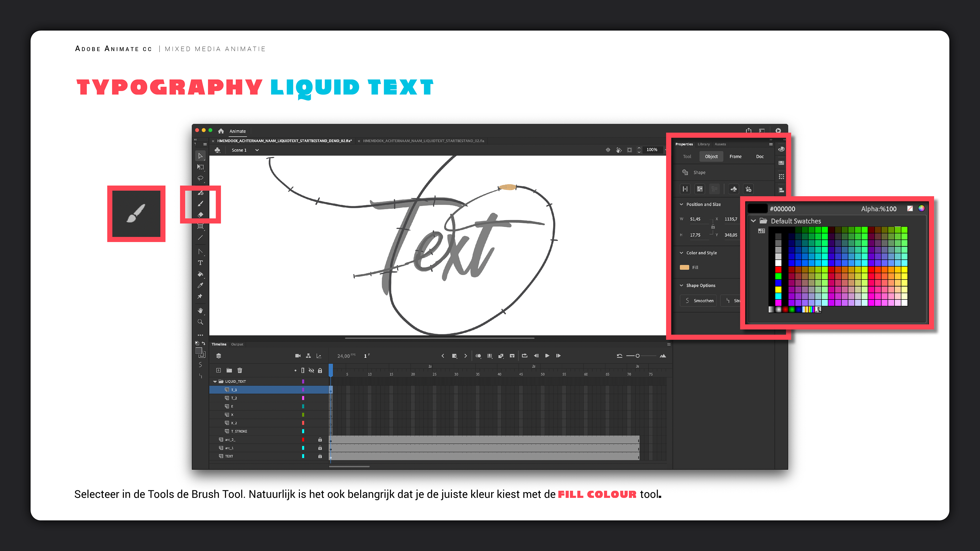The width and height of the screenshot is (980, 551).
Task: Toggle lock on TEXT layer
Action: [320, 456]
